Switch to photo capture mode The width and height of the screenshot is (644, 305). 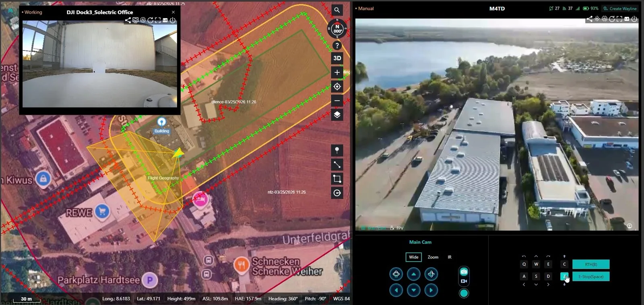pyautogui.click(x=464, y=272)
